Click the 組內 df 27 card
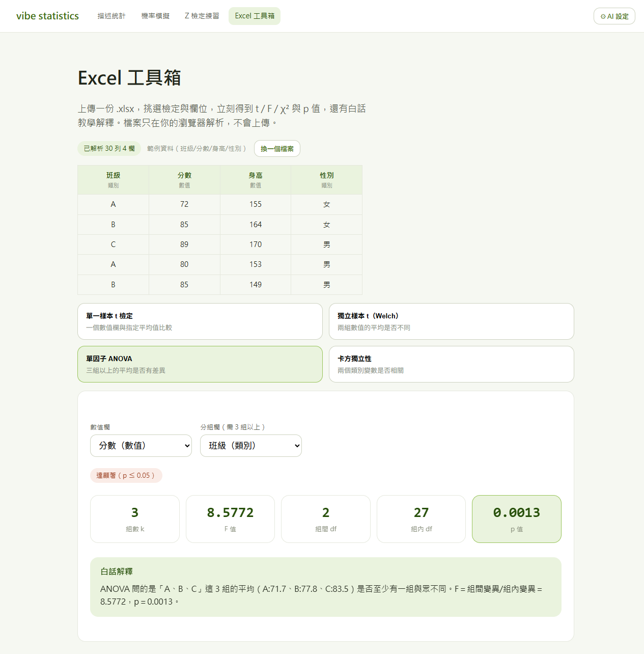The image size is (644, 654). 421,519
